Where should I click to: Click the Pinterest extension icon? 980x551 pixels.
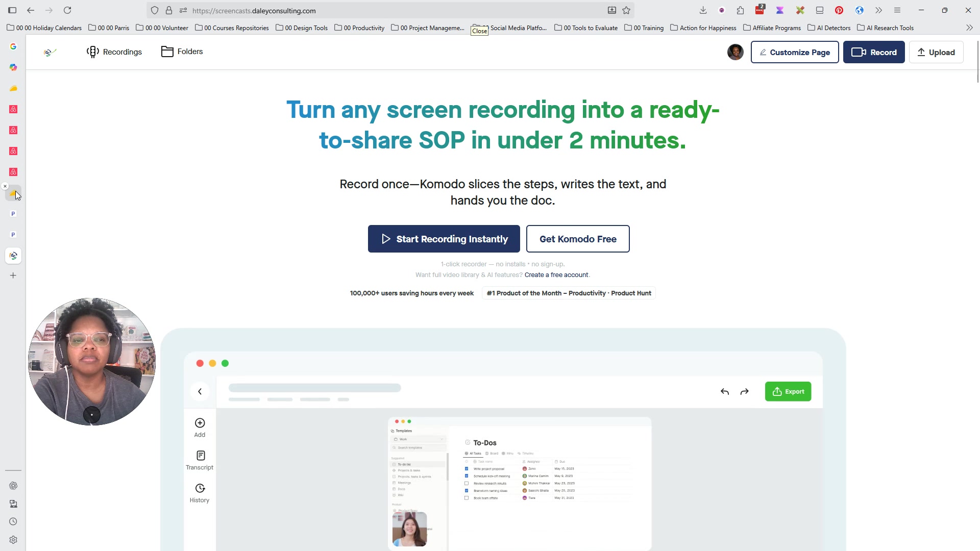(839, 10)
